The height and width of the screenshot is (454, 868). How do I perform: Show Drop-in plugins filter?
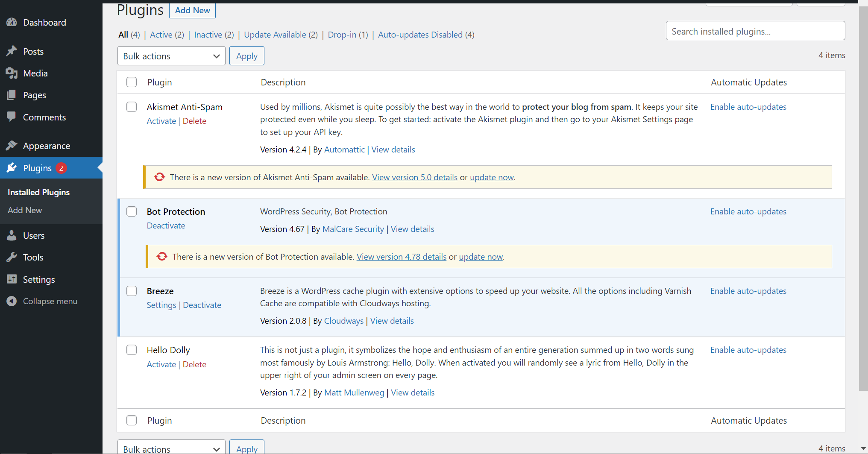(x=342, y=35)
